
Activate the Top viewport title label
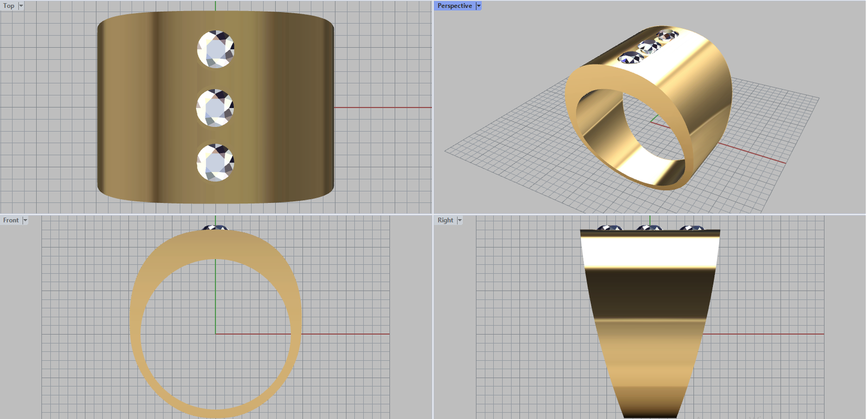tap(9, 6)
